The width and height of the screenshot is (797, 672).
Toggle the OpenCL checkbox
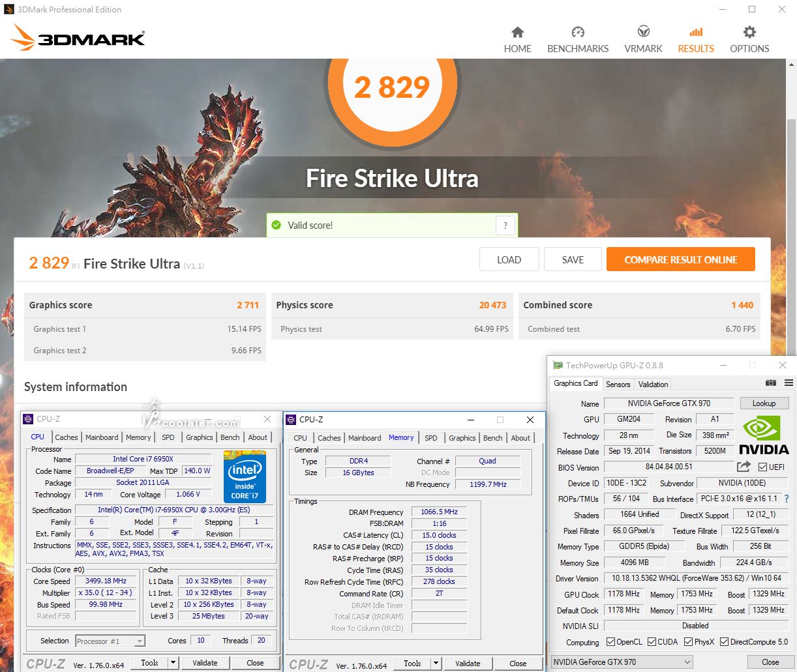(x=610, y=642)
